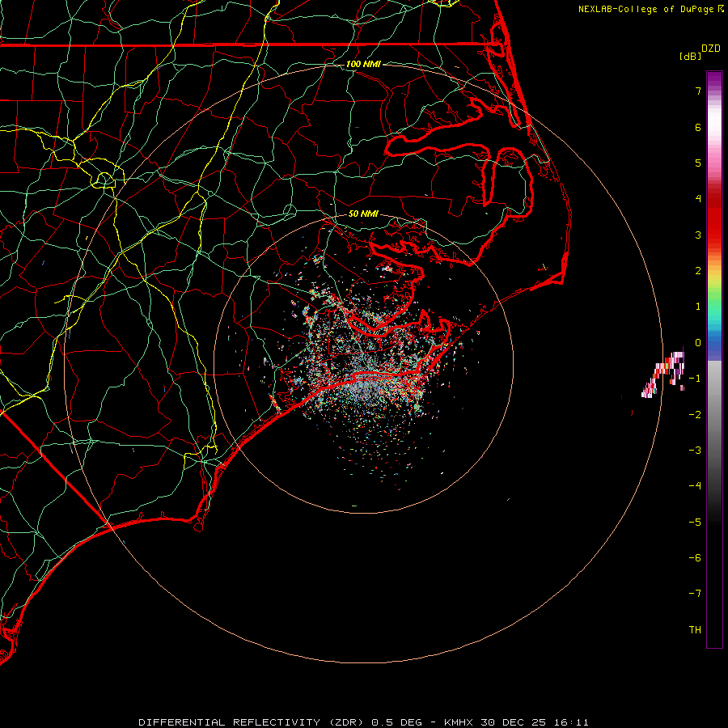This screenshot has height=728, width=728.
Task: Click the 0 tick label on the scale
Action: [698, 343]
